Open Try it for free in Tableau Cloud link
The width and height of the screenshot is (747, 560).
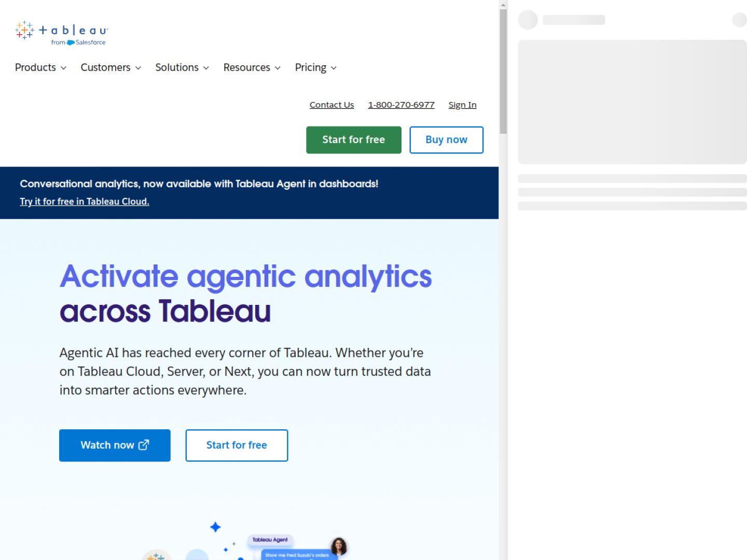pos(85,202)
